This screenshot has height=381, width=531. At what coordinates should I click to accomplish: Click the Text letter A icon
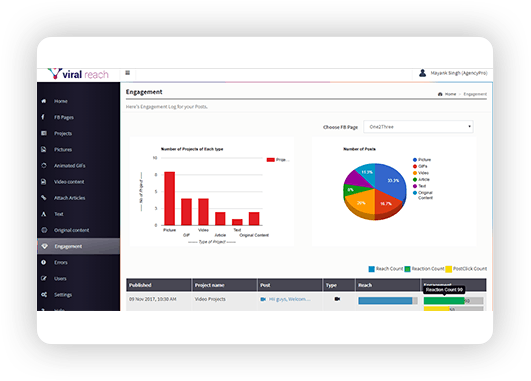coord(43,214)
